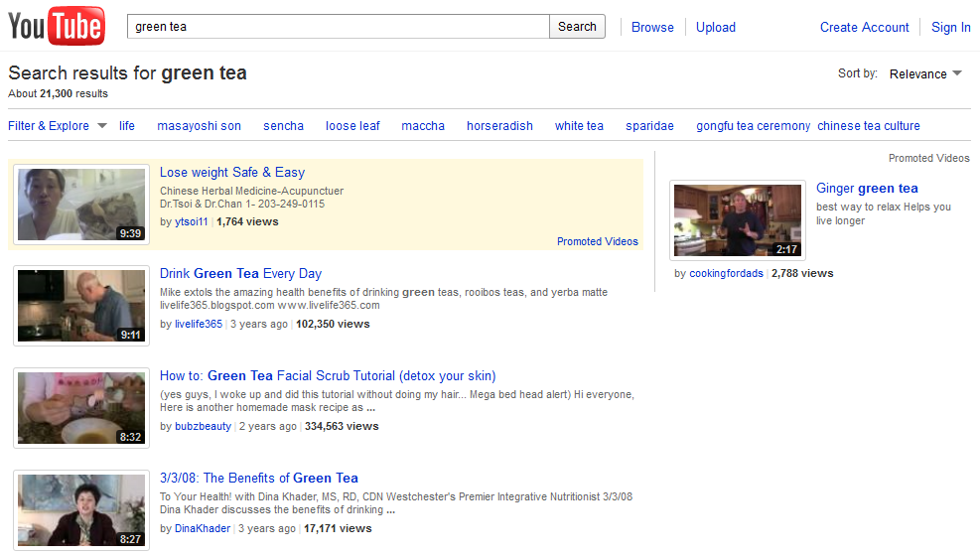Select the maccha related search
980x556 pixels.
(423, 125)
